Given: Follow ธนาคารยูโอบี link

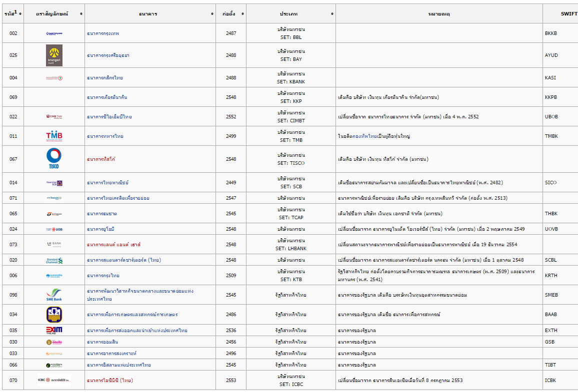Looking at the screenshot, I should [x=100, y=229].
